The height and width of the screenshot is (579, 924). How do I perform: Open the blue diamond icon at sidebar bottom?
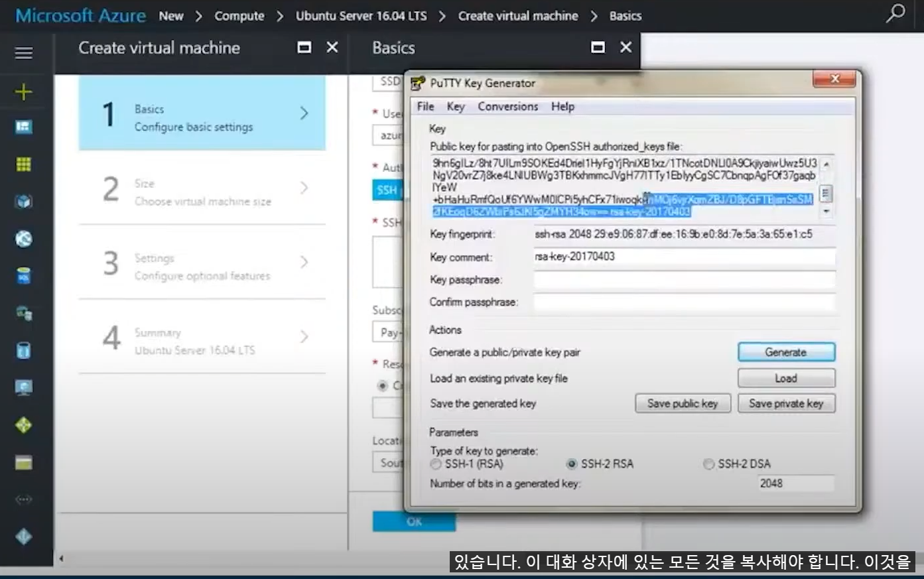(x=24, y=537)
